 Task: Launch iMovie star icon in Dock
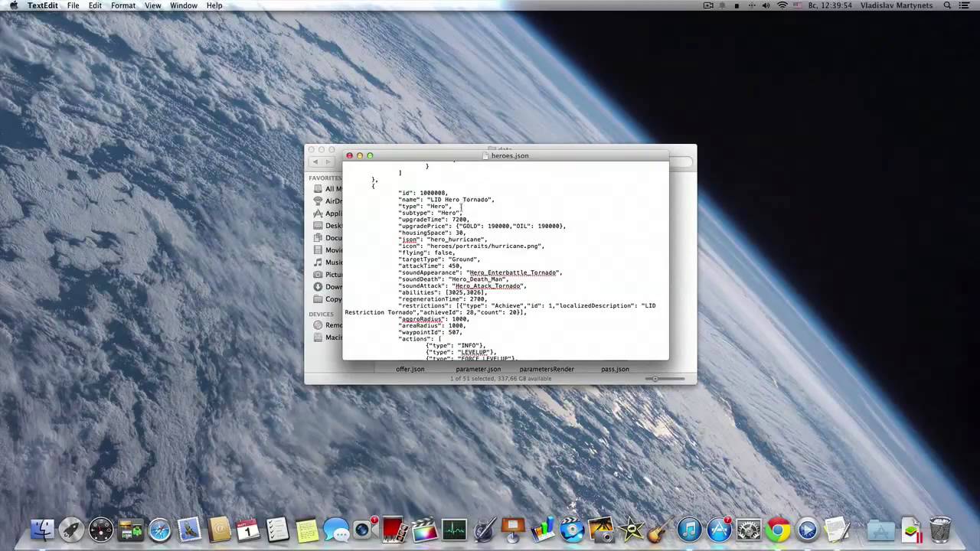click(631, 529)
